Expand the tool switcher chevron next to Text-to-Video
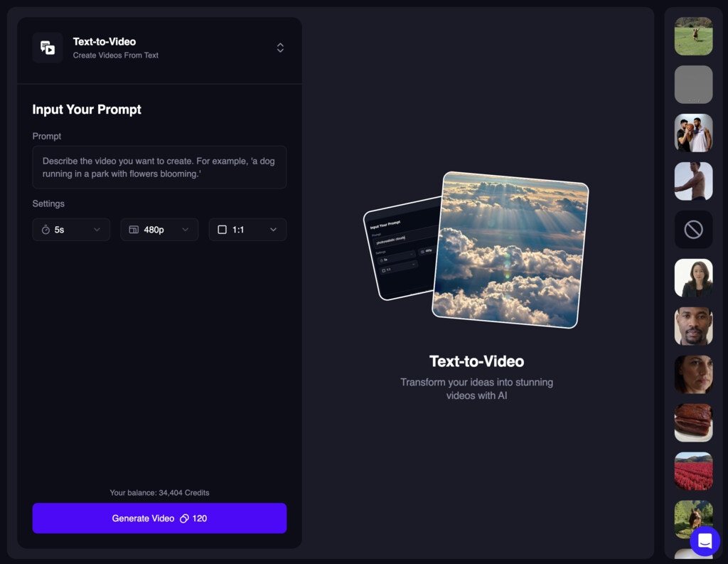The width and height of the screenshot is (728, 564). tap(280, 47)
